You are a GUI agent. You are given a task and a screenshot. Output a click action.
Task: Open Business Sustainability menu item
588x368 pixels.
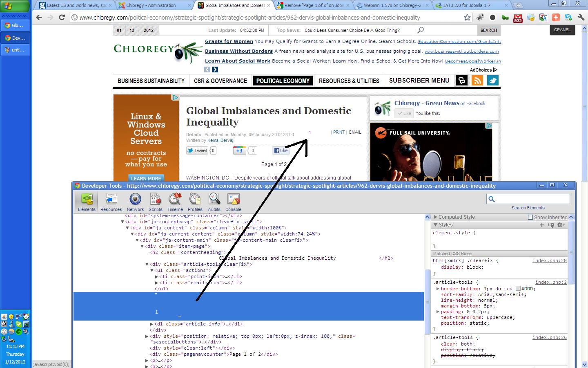pos(151,81)
